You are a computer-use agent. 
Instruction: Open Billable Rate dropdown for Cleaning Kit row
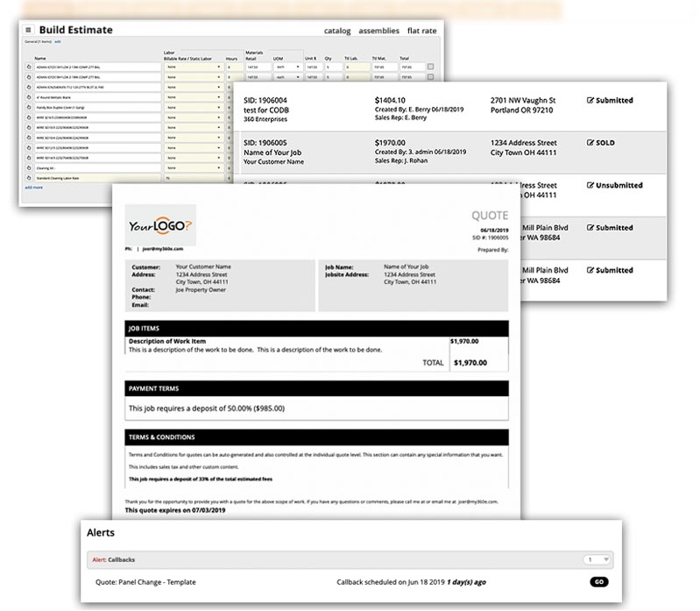coord(194,167)
